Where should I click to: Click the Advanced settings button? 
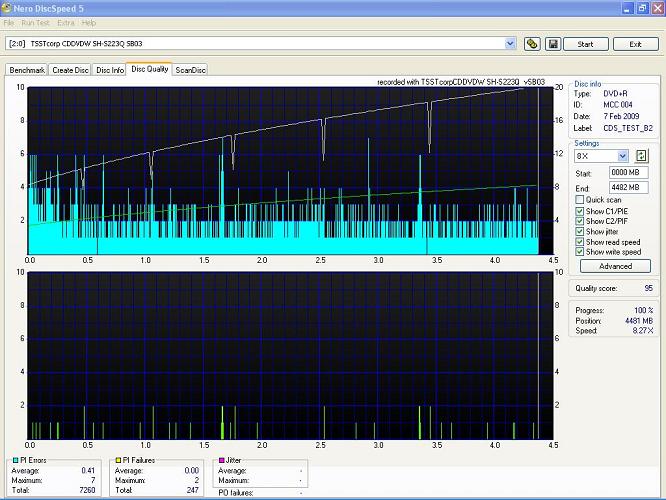615,266
